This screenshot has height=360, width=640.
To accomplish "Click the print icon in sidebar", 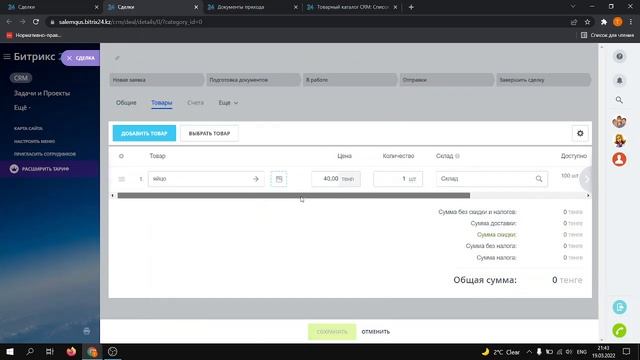I will point(87,331).
